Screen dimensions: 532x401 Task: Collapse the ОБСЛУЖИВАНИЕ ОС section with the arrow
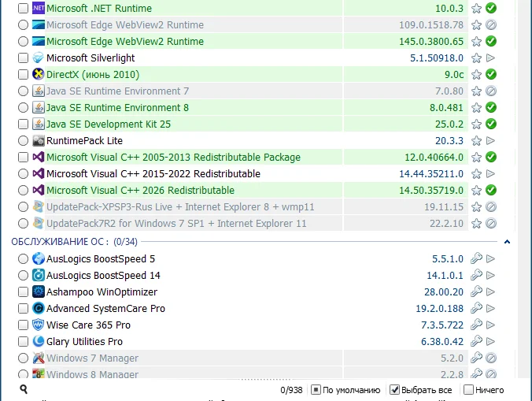point(507,242)
